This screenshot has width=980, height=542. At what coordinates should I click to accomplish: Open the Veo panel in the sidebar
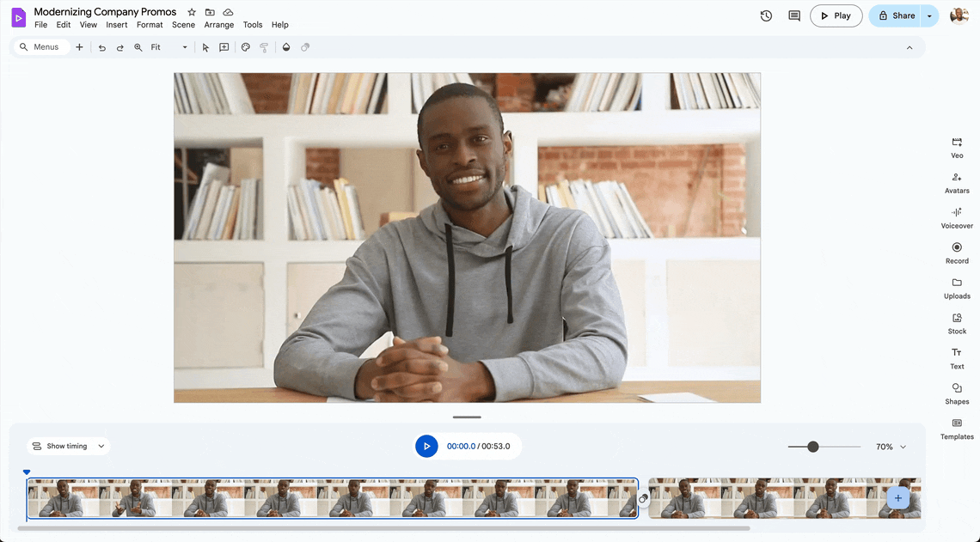(956, 148)
